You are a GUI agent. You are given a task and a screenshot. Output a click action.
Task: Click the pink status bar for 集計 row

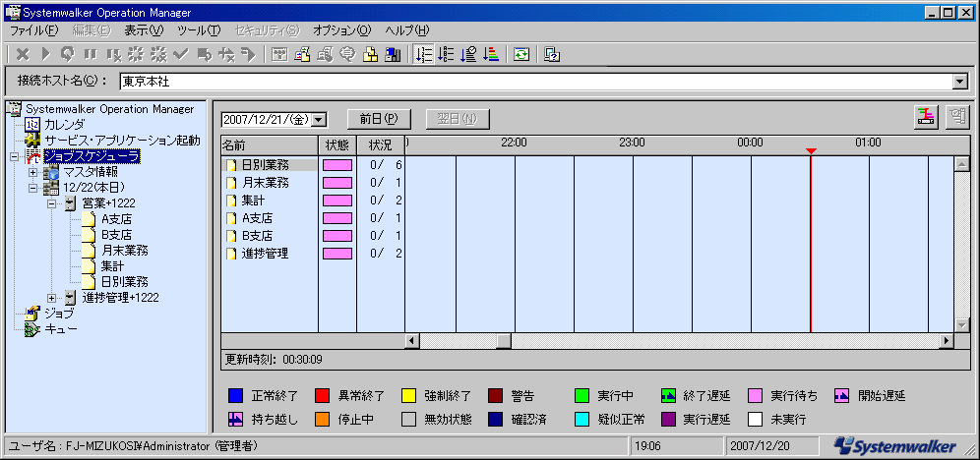point(337,201)
